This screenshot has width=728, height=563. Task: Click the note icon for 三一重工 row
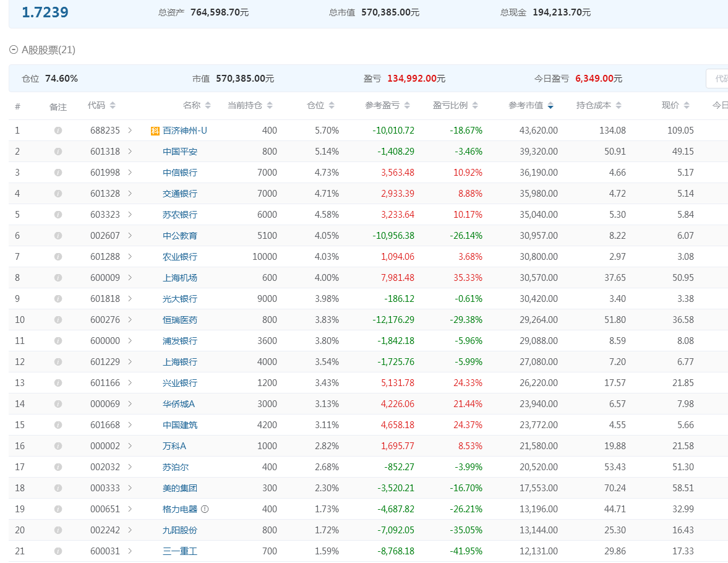tap(58, 551)
